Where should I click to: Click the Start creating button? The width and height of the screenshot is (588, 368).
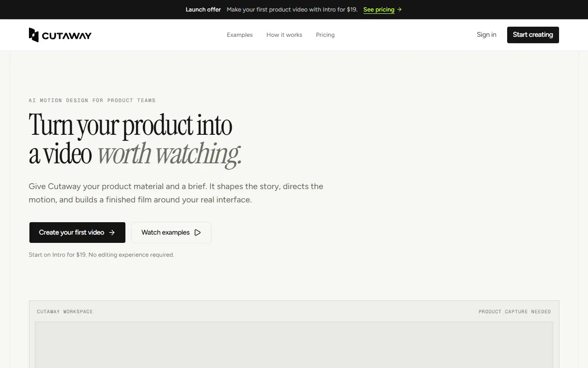(x=533, y=35)
